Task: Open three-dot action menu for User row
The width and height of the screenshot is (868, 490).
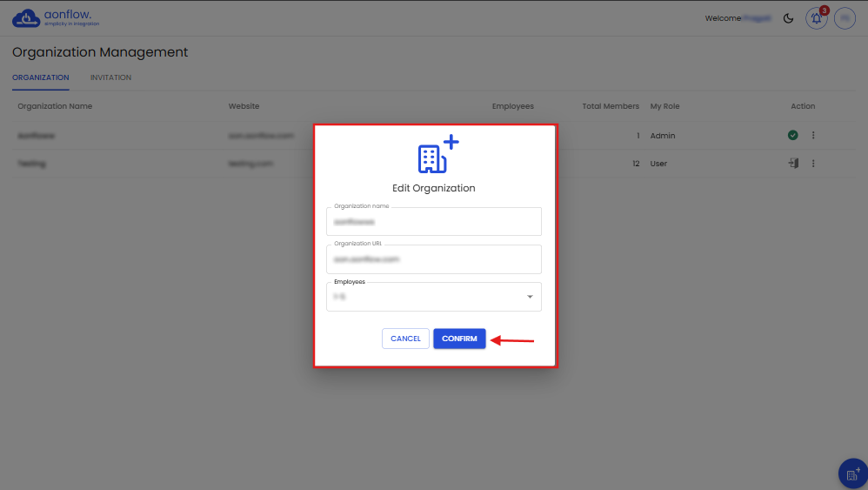Action: pos(813,164)
